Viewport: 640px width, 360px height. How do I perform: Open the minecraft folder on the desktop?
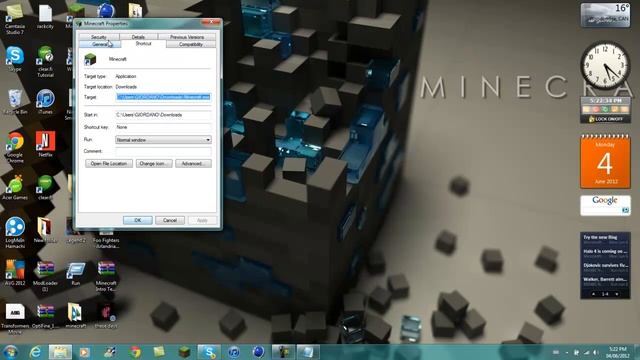[76, 316]
